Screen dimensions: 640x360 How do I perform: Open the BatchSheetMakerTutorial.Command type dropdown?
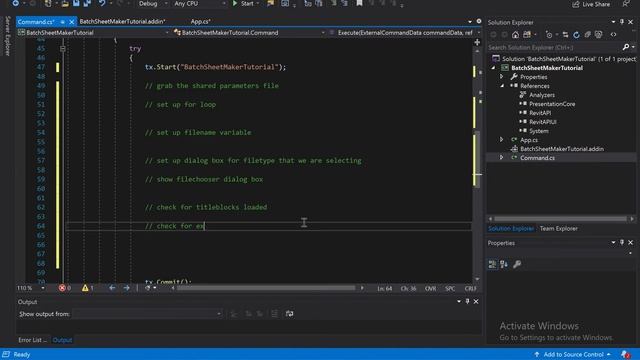(249, 33)
